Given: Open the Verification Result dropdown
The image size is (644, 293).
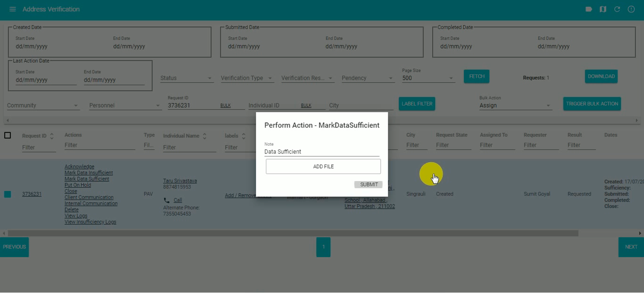Looking at the screenshot, I should 307,78.
